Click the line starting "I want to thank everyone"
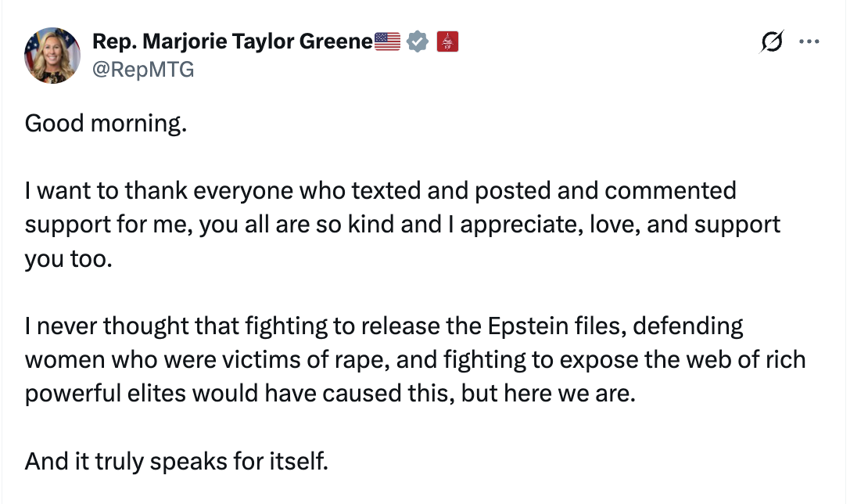This screenshot has height=504, width=868. tap(381, 190)
